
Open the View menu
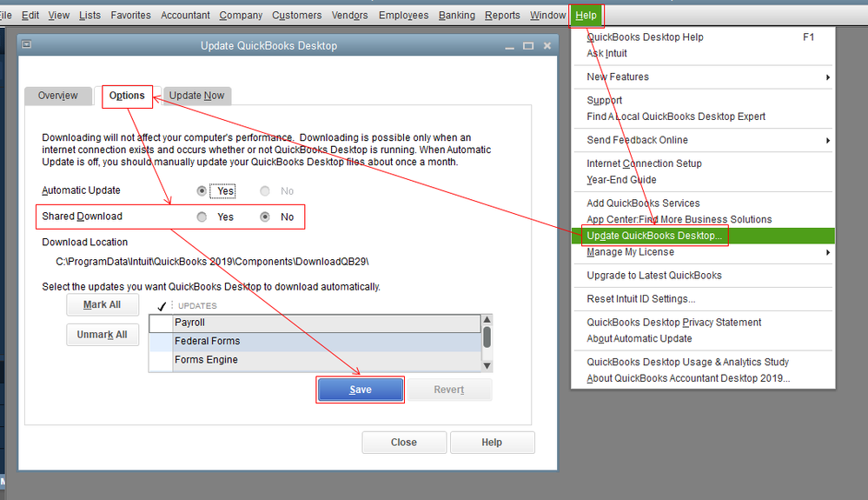[x=59, y=15]
